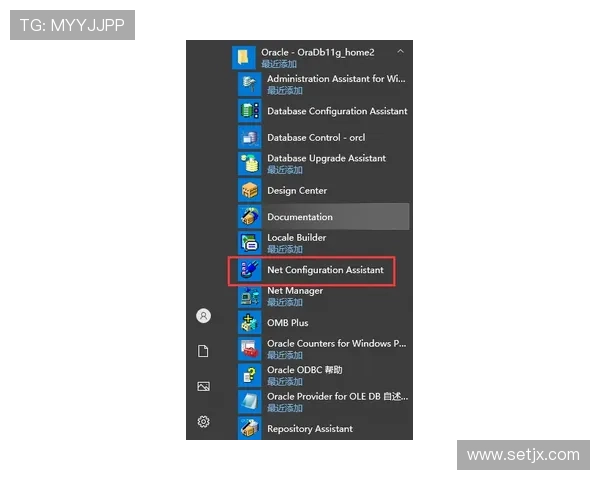This screenshot has height=480, width=600.
Task: Open Pictures from the Start sidebar
Action: tap(204, 386)
